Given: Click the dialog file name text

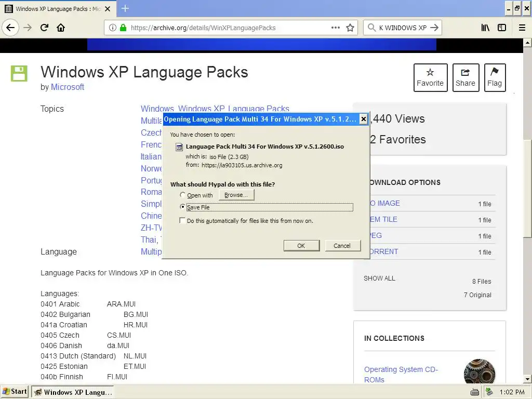Looking at the screenshot, I should (264, 147).
